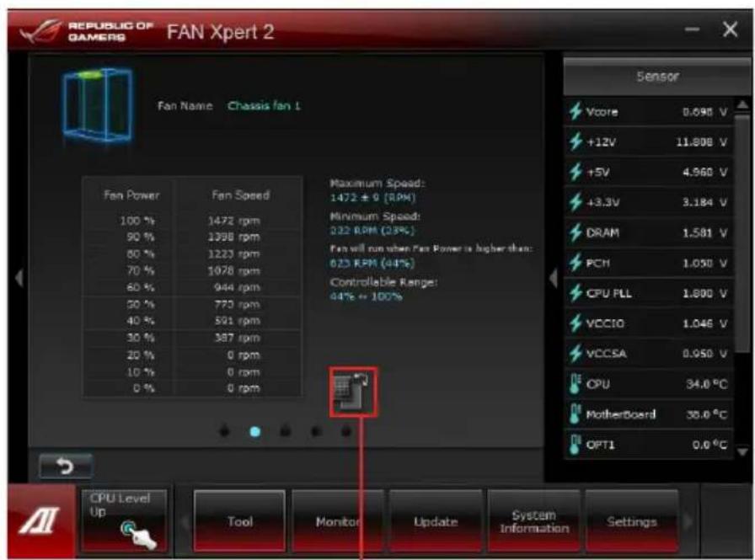Click the +3.3V lightning icon
Viewport: 755px width, 560px height.
pyautogui.click(x=576, y=202)
